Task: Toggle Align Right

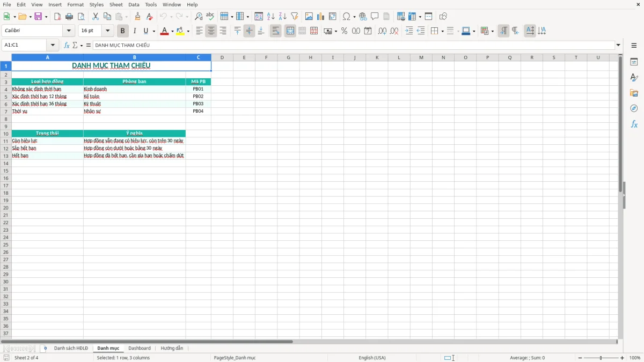Action: 223,31
